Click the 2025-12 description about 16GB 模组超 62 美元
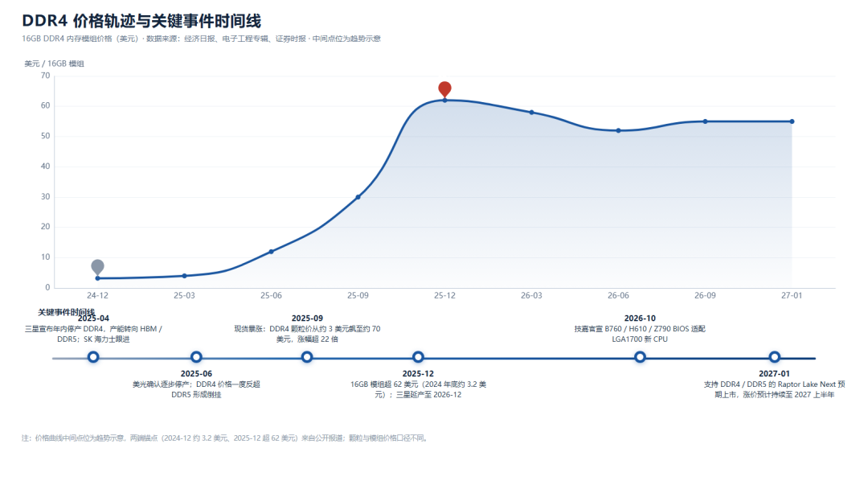 pos(418,389)
